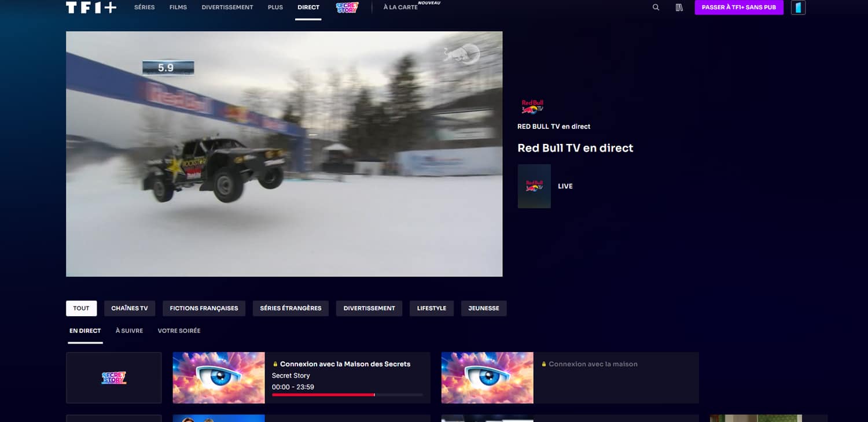Open the library bookmarks icon
Viewport: 868px width, 422px height.
[679, 8]
